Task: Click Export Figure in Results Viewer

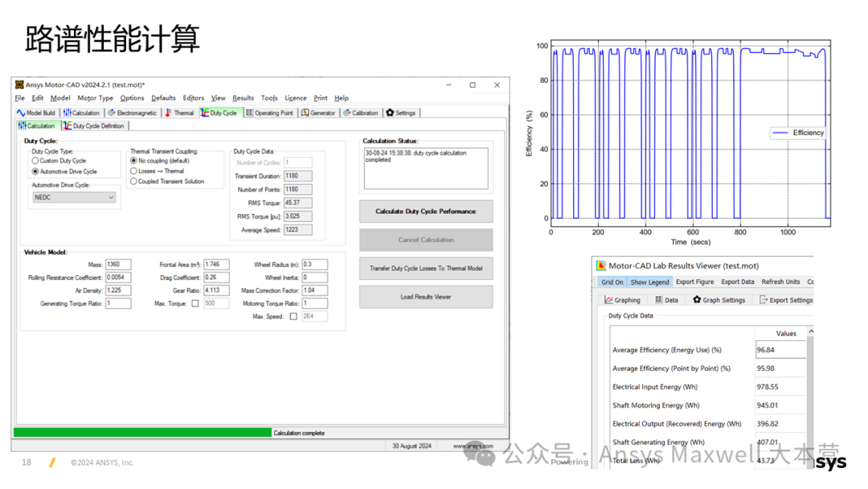Action: pos(694,281)
